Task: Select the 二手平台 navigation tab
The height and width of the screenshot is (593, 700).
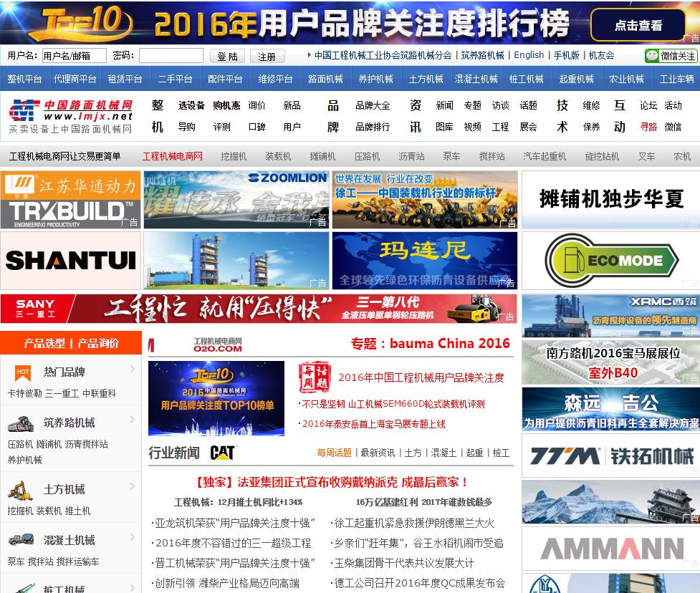Action: (x=175, y=79)
